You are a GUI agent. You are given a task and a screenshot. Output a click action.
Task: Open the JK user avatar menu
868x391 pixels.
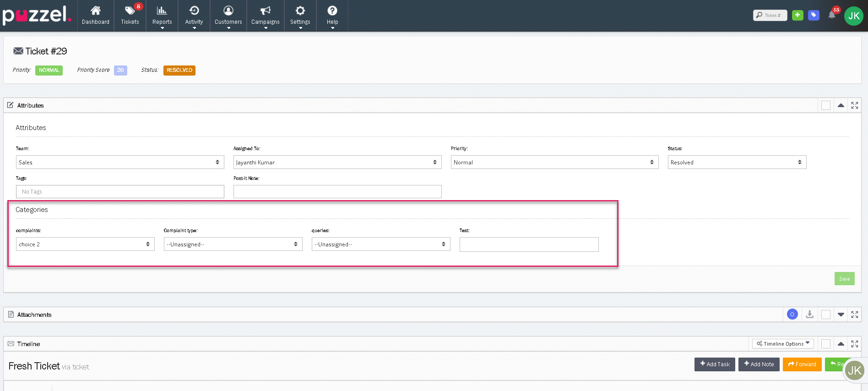[x=854, y=16]
